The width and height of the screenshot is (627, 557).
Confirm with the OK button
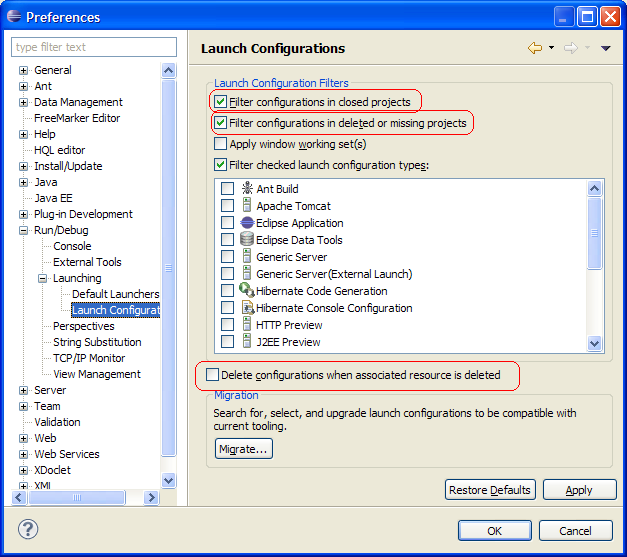click(x=495, y=531)
